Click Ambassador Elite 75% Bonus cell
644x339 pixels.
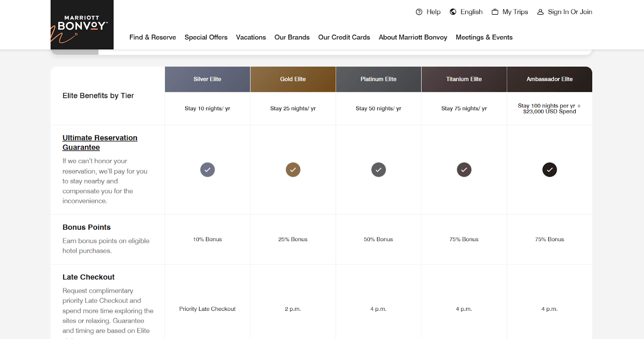pos(550,240)
